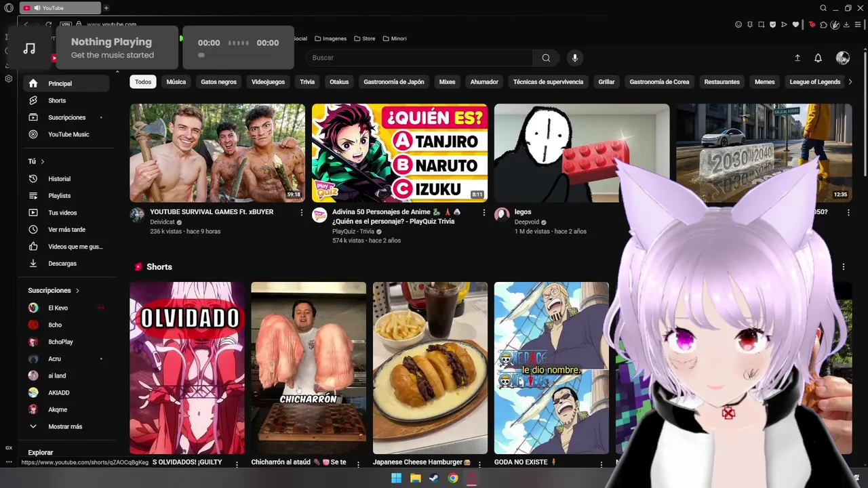Viewport: 868px width, 488px height.
Task: Click the music note player icon
Action: click(29, 48)
